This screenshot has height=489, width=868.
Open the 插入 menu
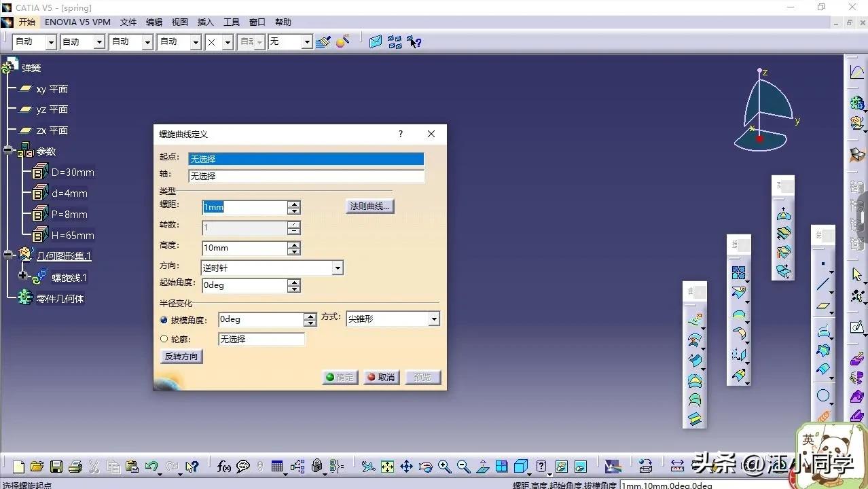point(205,22)
